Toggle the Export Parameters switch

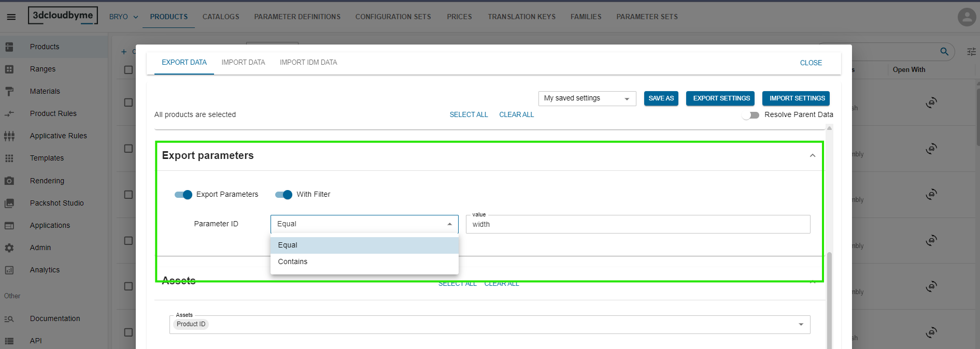(x=183, y=195)
